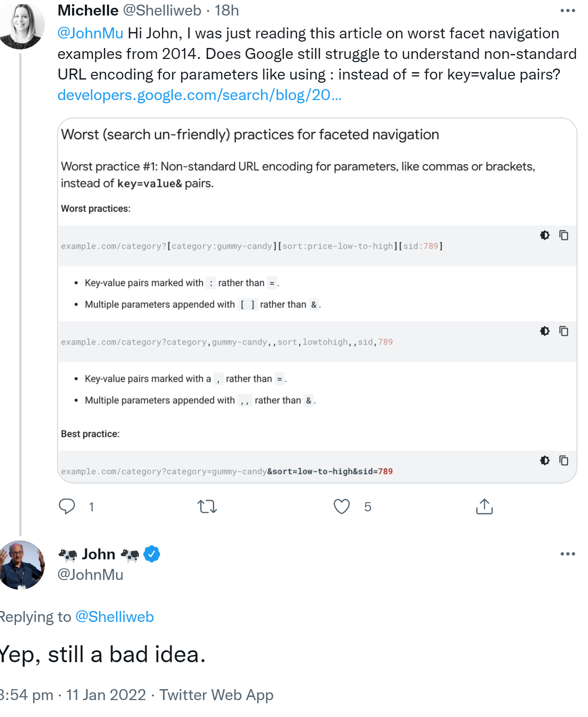Open the reply icon on Michelle's tweet

[x=67, y=506]
